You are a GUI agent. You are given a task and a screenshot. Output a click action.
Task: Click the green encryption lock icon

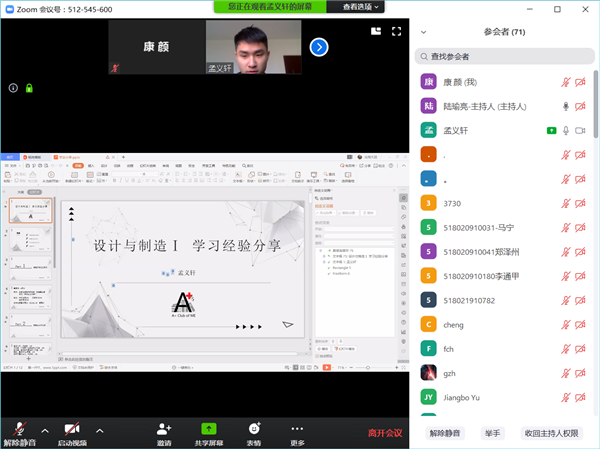coord(29,88)
